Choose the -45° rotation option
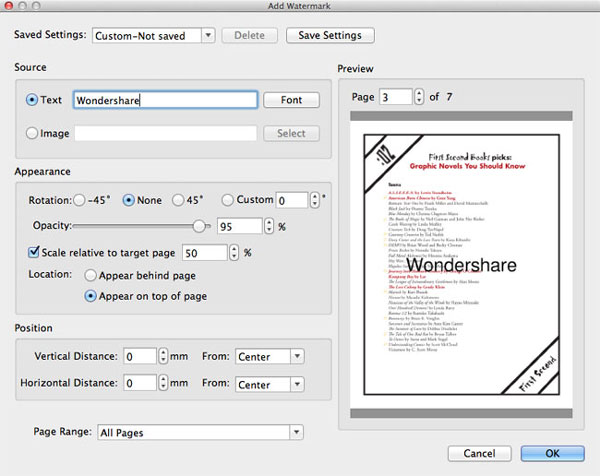 click(x=79, y=200)
